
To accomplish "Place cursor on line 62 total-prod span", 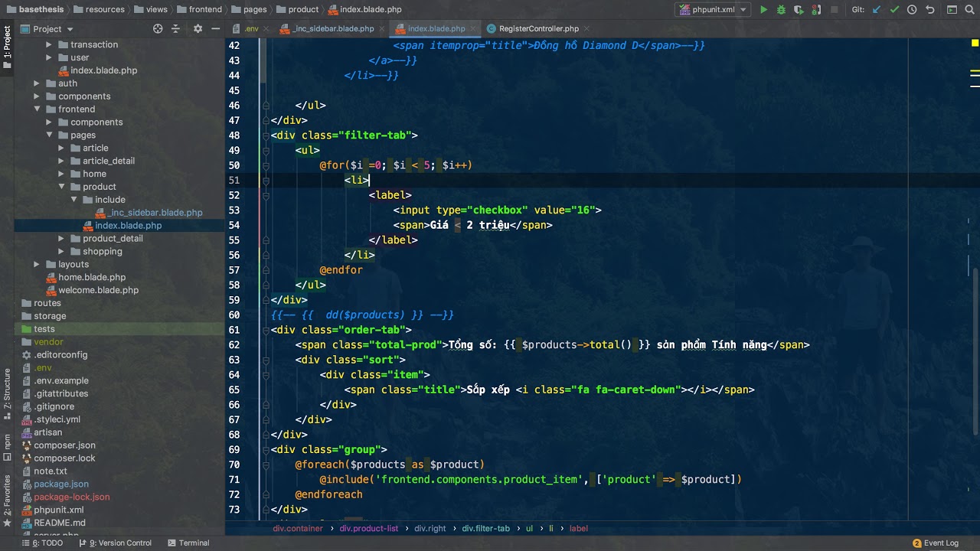I will click(x=552, y=344).
